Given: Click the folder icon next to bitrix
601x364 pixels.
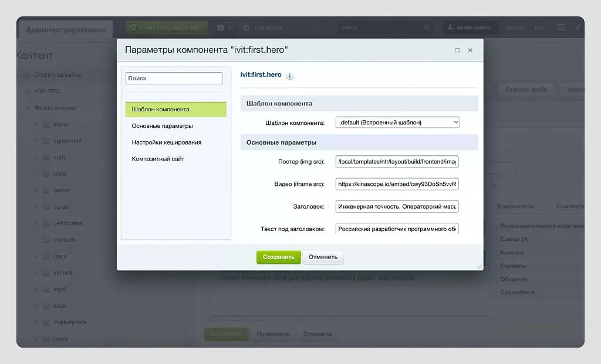Looking at the screenshot, I should (46, 174).
